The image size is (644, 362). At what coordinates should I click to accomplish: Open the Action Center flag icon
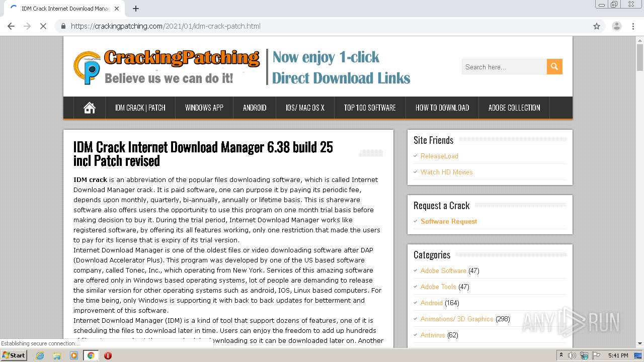click(596, 355)
